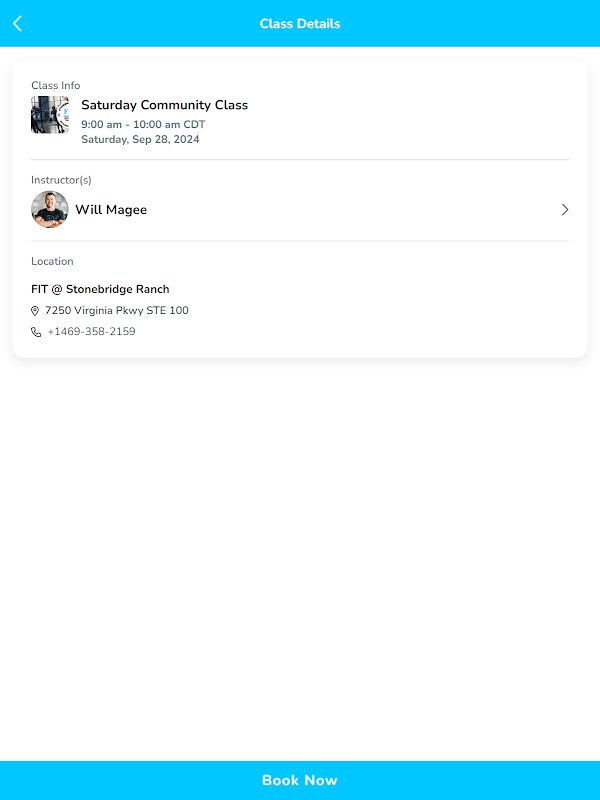
Task: Call the number +1469-358-2159
Action: [91, 332]
